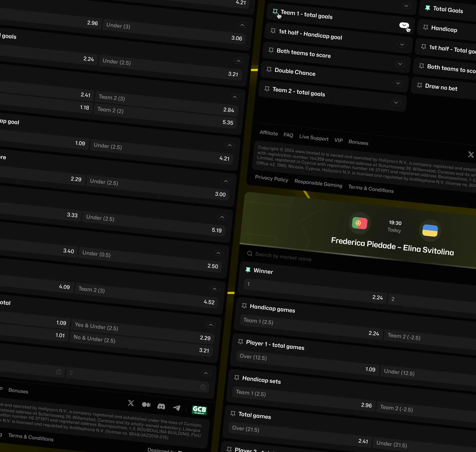Open the VIP footer link
This screenshot has height=452, width=476.
coord(339,140)
